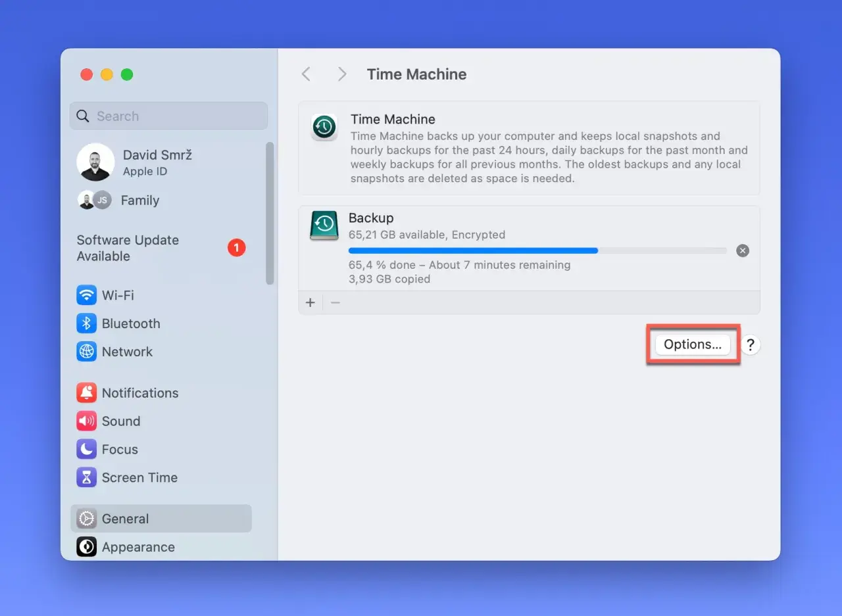Open Screen Time hourglass icon

click(x=86, y=478)
